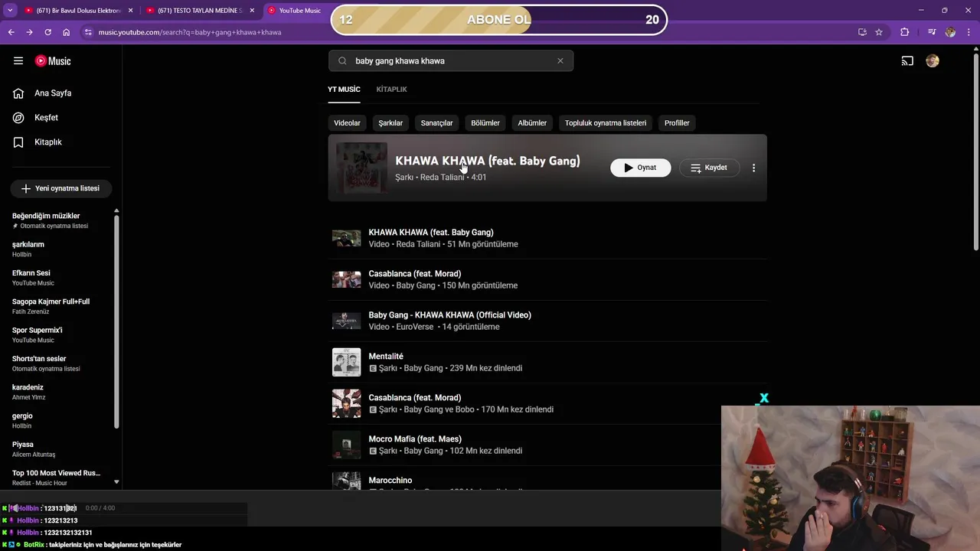The image size is (980, 551).
Task: Filter results by Videolar
Action: pos(347,123)
